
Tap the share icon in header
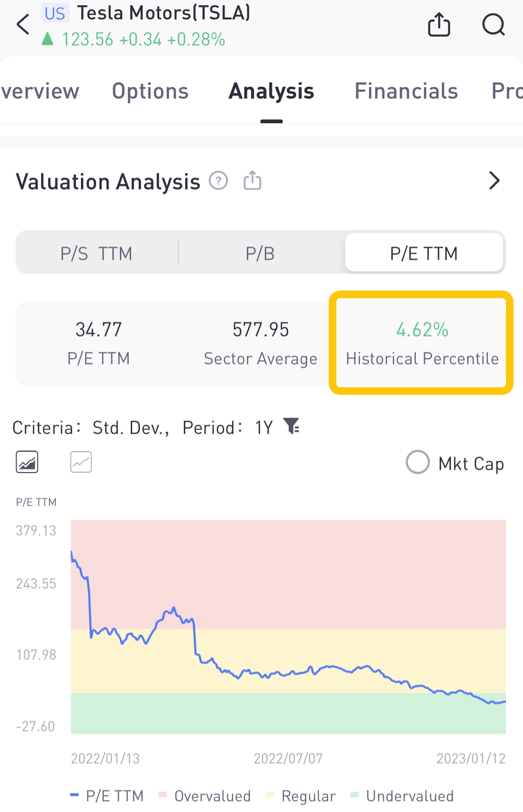(x=439, y=25)
